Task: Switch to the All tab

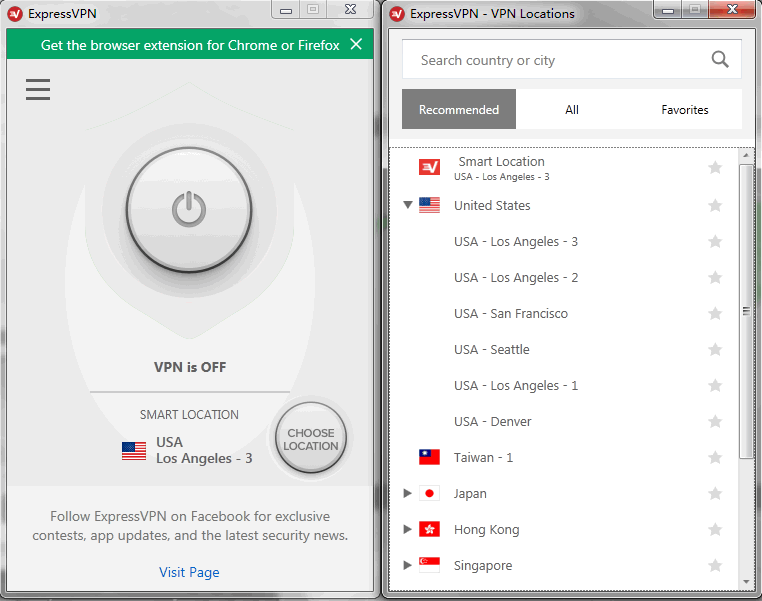Action: [572, 110]
